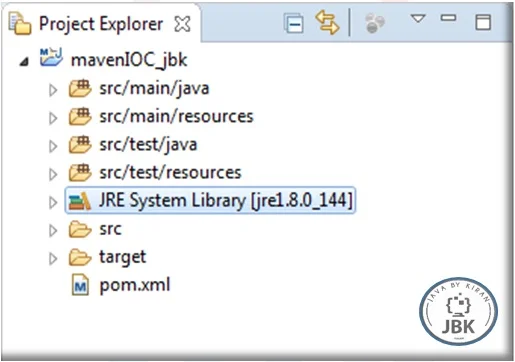Expand the src/main/java source folder
The height and width of the screenshot is (362, 515).
(x=53, y=90)
